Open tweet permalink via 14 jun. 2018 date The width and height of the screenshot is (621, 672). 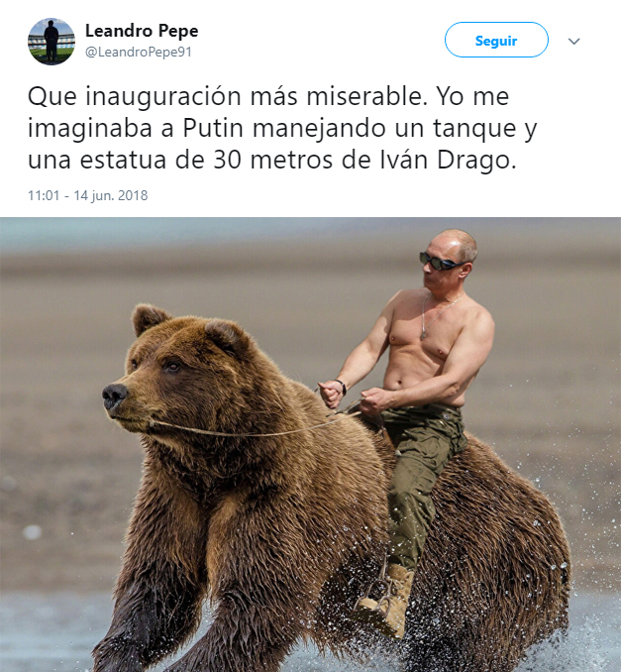pyautogui.click(x=111, y=195)
